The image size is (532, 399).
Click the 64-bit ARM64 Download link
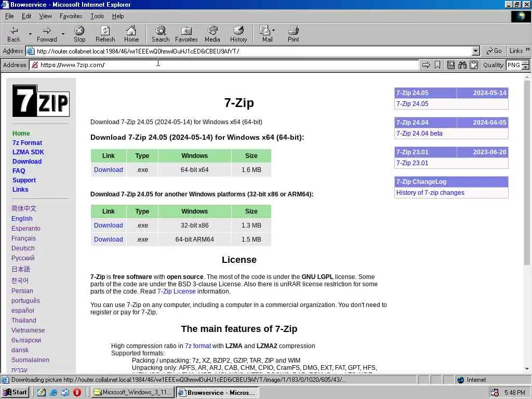108,239
